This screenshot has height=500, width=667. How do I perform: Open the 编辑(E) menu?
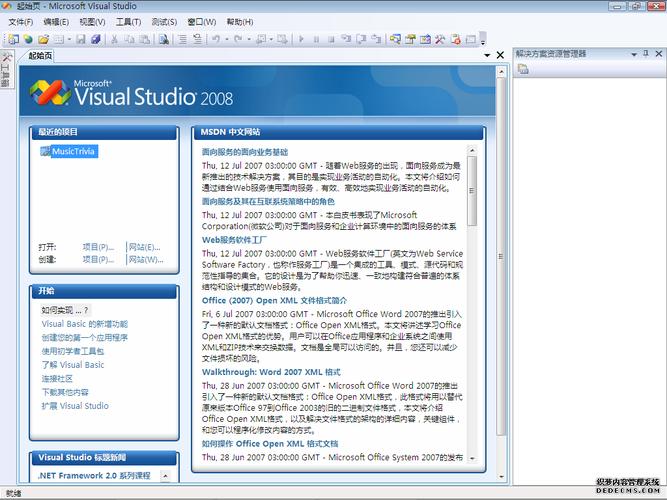tap(56, 22)
